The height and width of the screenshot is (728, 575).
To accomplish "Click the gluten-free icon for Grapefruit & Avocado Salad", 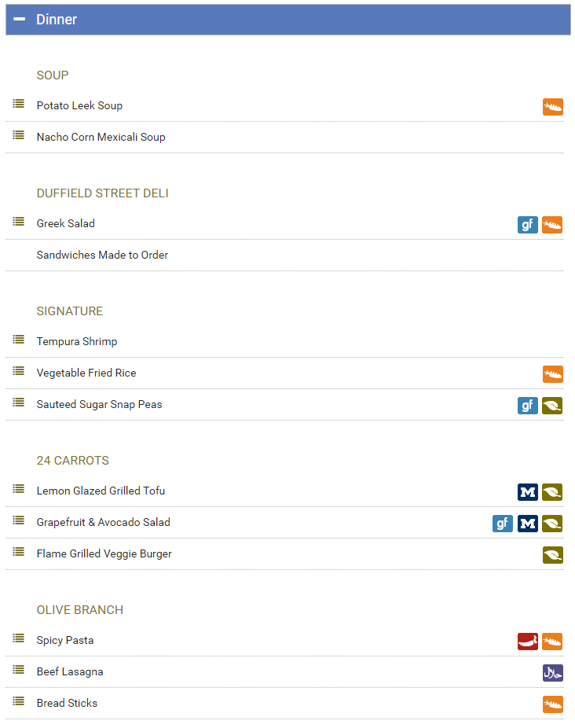I will tap(503, 524).
